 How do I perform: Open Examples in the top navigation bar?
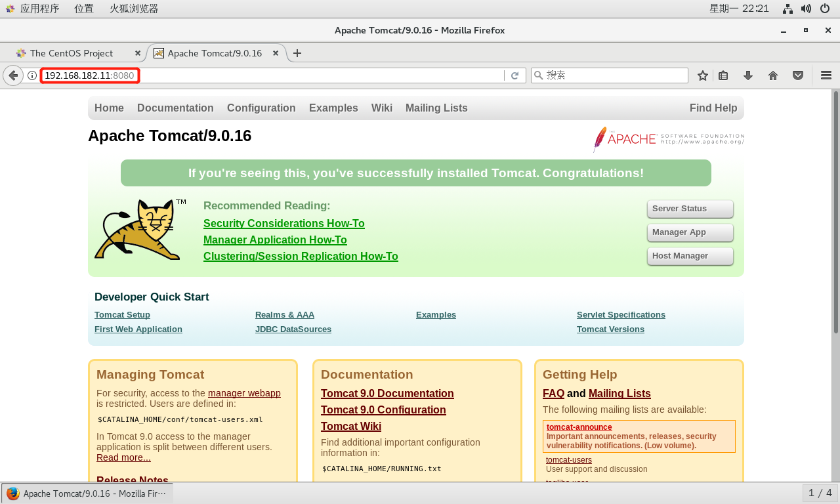(x=333, y=108)
